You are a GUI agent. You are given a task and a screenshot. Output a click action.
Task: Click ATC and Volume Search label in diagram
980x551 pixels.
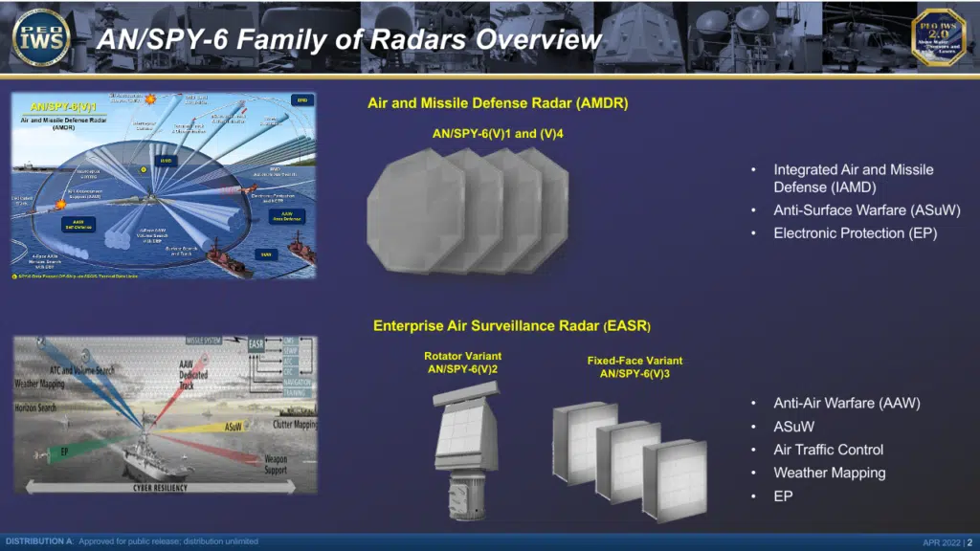pyautogui.click(x=82, y=370)
